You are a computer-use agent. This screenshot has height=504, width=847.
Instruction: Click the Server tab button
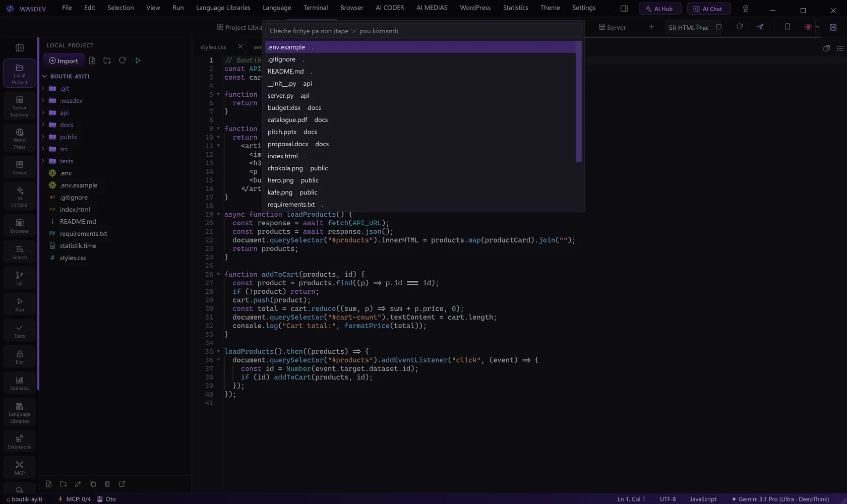pos(612,27)
